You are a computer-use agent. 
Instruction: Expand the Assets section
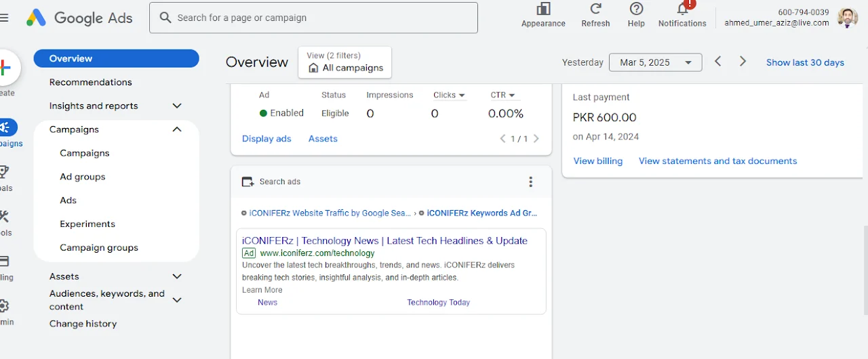[x=177, y=276]
